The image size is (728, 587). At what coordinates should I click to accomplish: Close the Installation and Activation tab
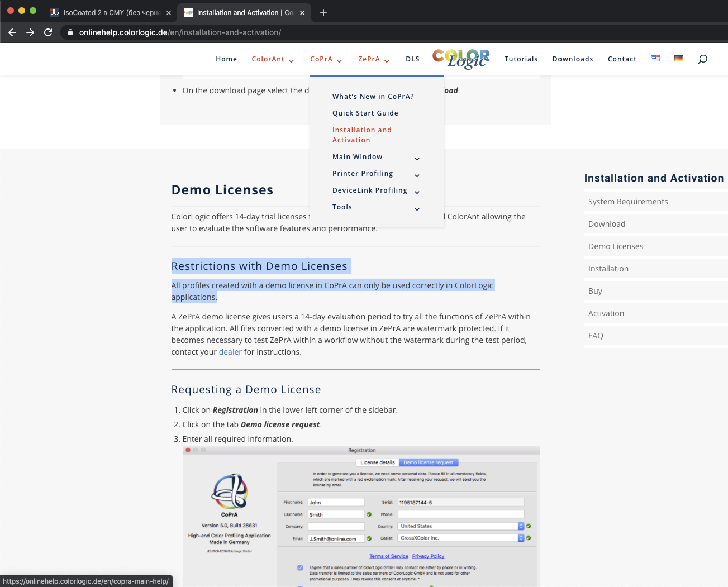click(x=302, y=13)
